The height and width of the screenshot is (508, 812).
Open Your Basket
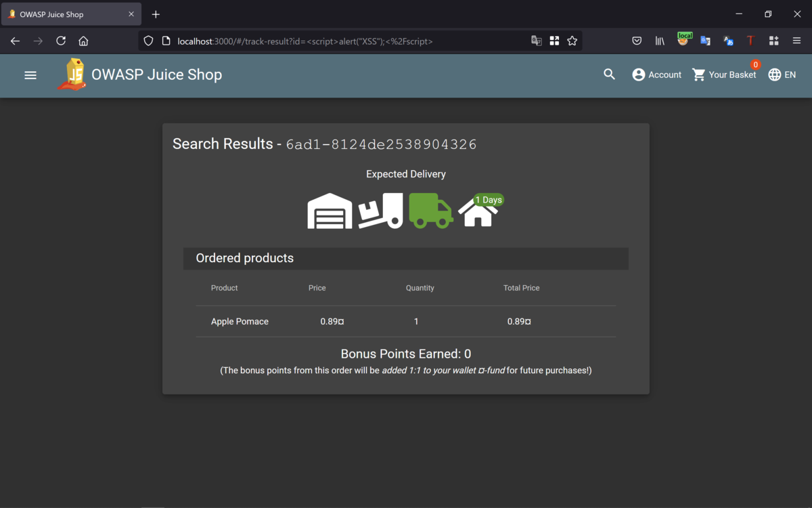[724, 75]
